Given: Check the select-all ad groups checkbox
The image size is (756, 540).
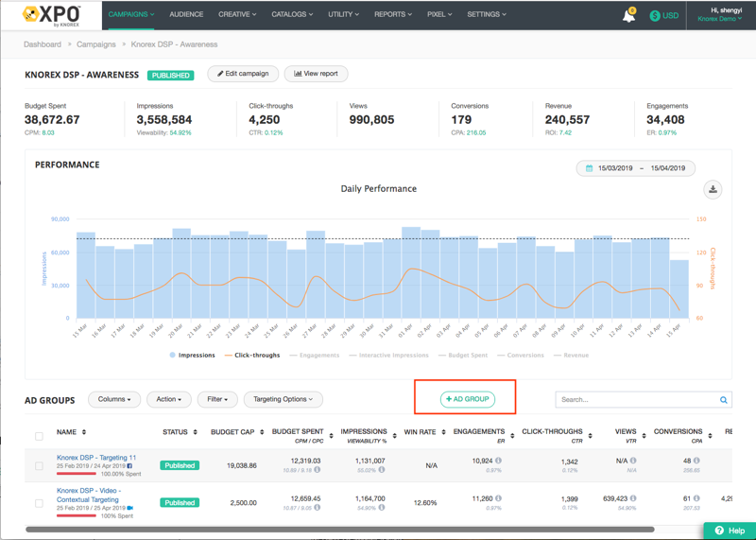Looking at the screenshot, I should click(x=39, y=436).
